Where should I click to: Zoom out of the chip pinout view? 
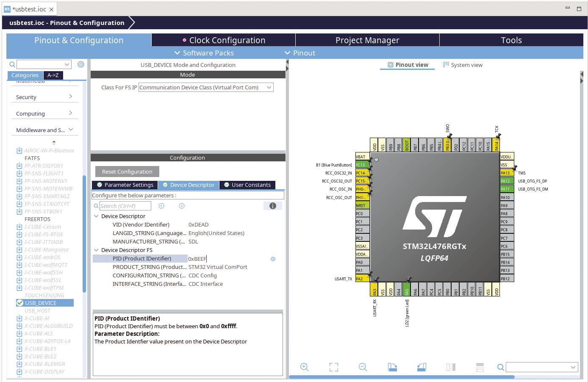point(363,367)
